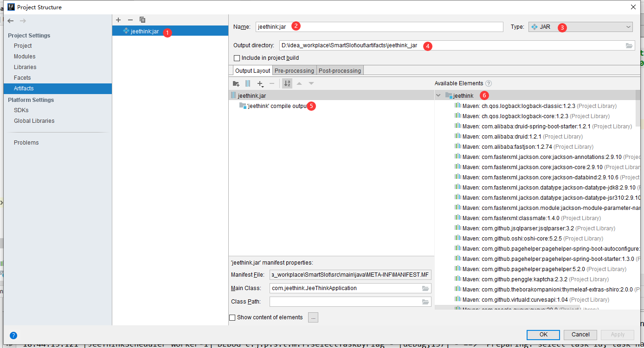The width and height of the screenshot is (644, 348).
Task: Close the Project Structure dialog
Action: [633, 7]
